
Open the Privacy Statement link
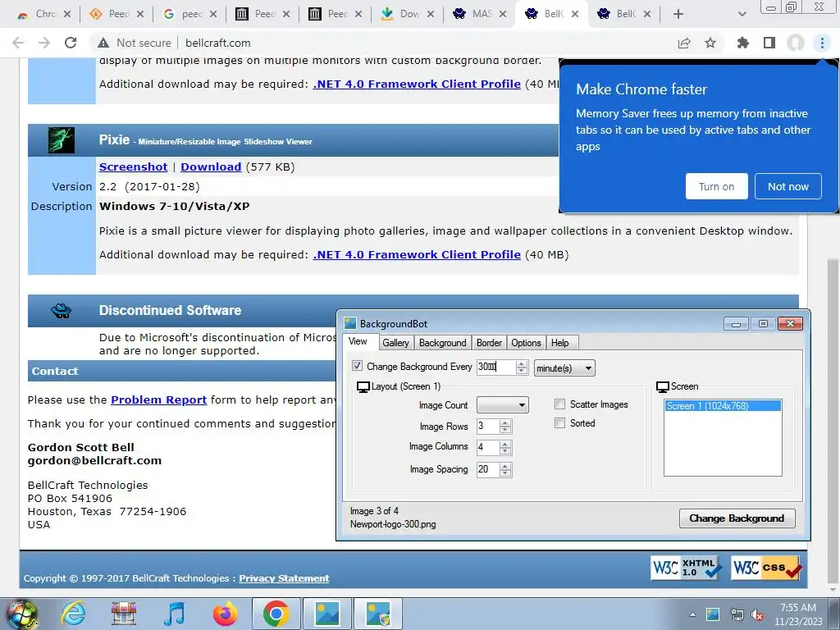(x=284, y=578)
